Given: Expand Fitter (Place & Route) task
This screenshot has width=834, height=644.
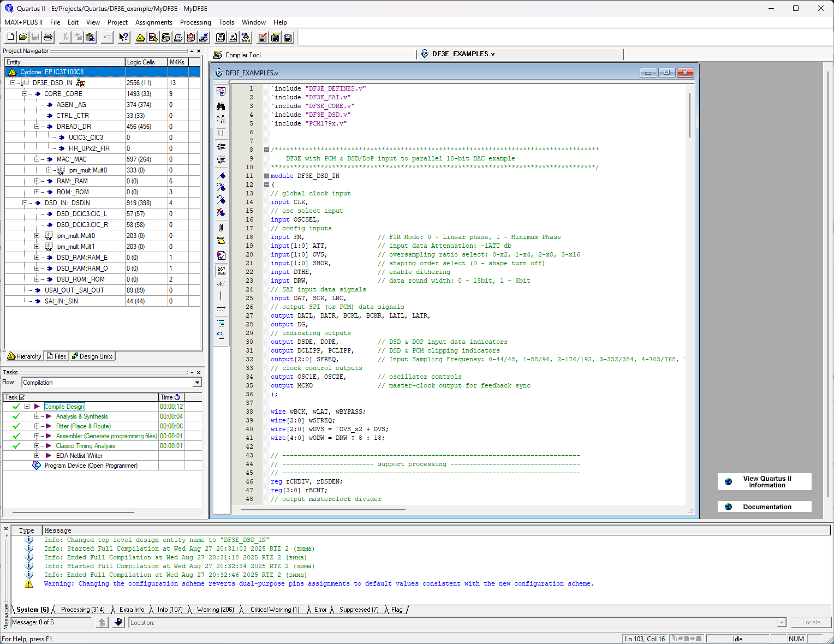Looking at the screenshot, I should tap(37, 426).
